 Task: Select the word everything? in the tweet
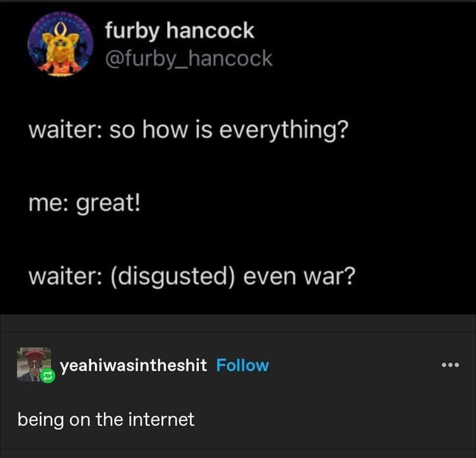point(284,130)
